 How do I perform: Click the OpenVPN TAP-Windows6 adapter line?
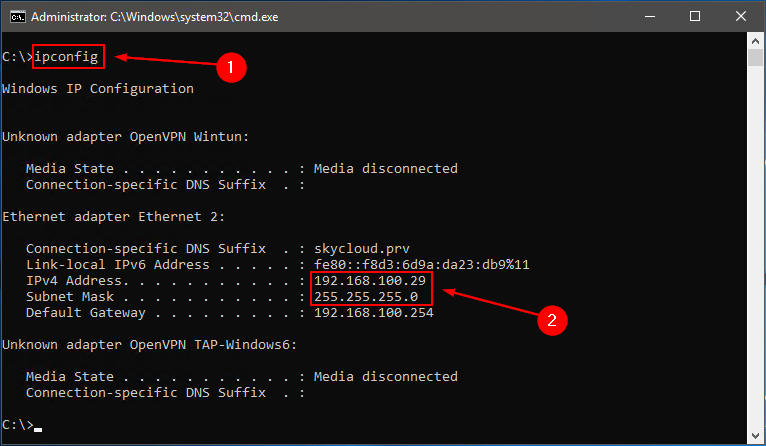tap(149, 344)
